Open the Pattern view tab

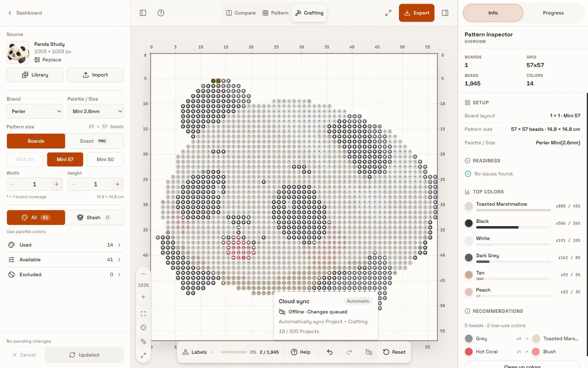[x=276, y=13]
